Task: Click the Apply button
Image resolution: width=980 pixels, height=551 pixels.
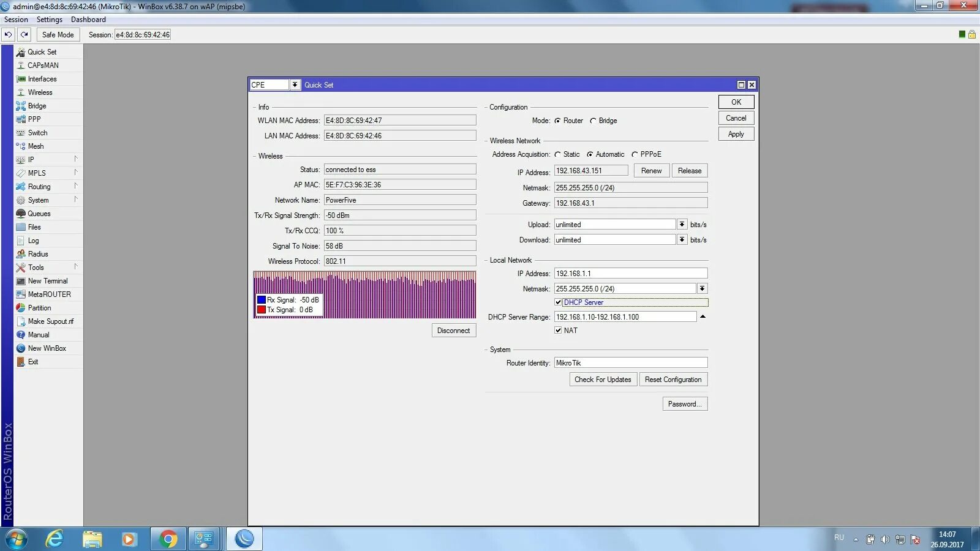Action: 736,134
